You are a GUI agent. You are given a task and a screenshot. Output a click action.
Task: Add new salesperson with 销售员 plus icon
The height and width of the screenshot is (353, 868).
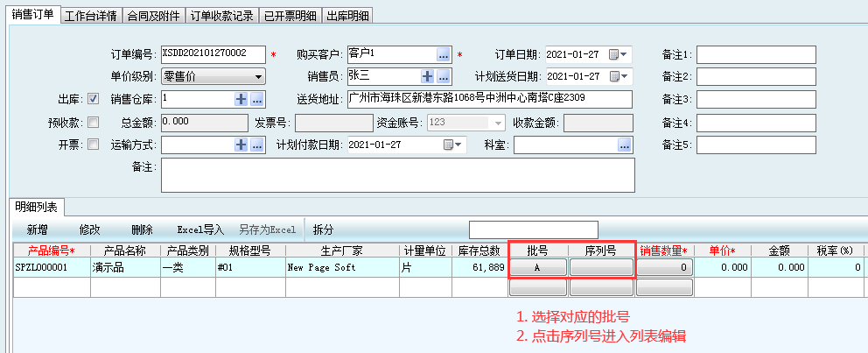pos(428,77)
